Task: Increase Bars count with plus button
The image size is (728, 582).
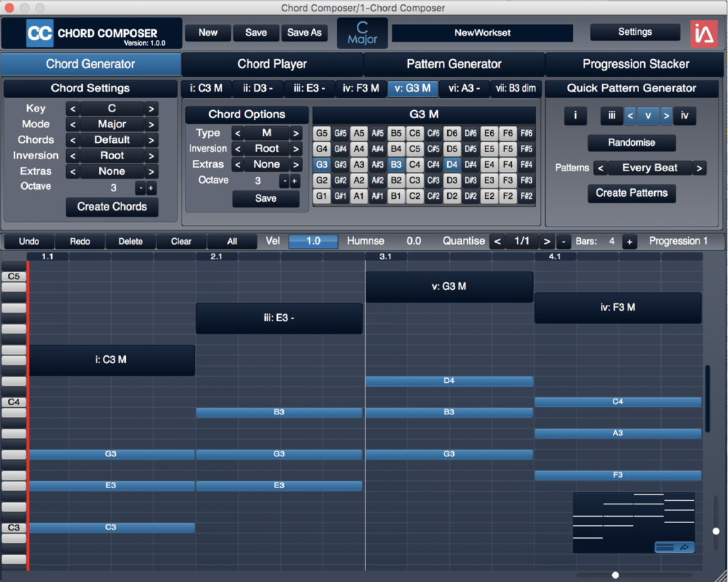Action: point(630,242)
